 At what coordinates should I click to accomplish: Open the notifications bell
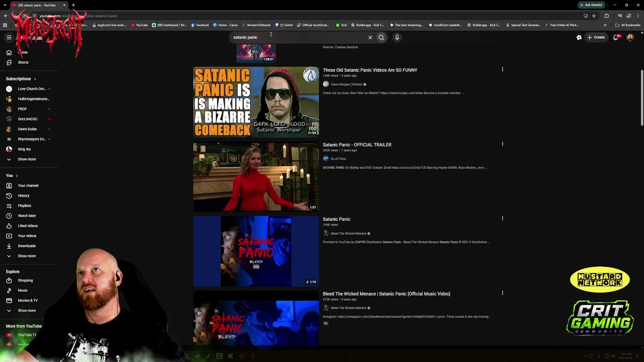click(x=616, y=37)
